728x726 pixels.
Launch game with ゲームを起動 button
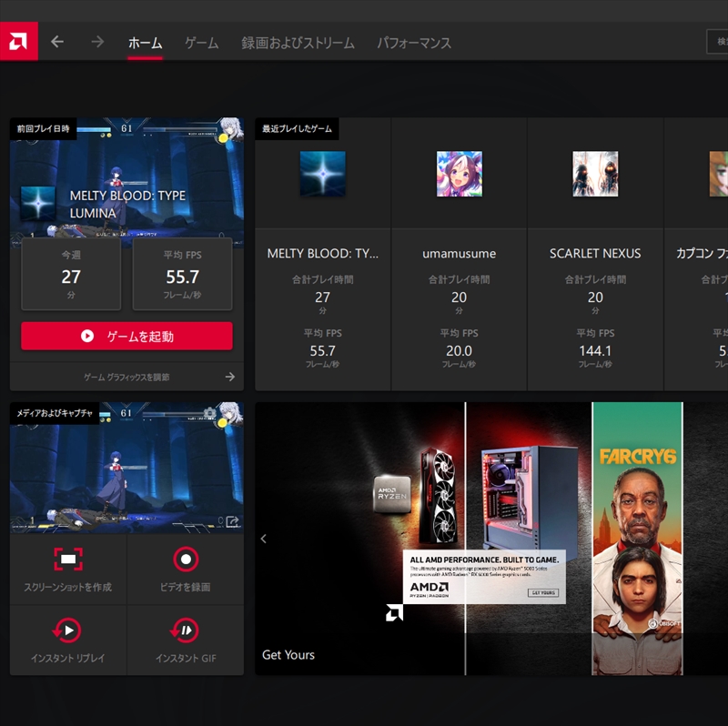126,336
